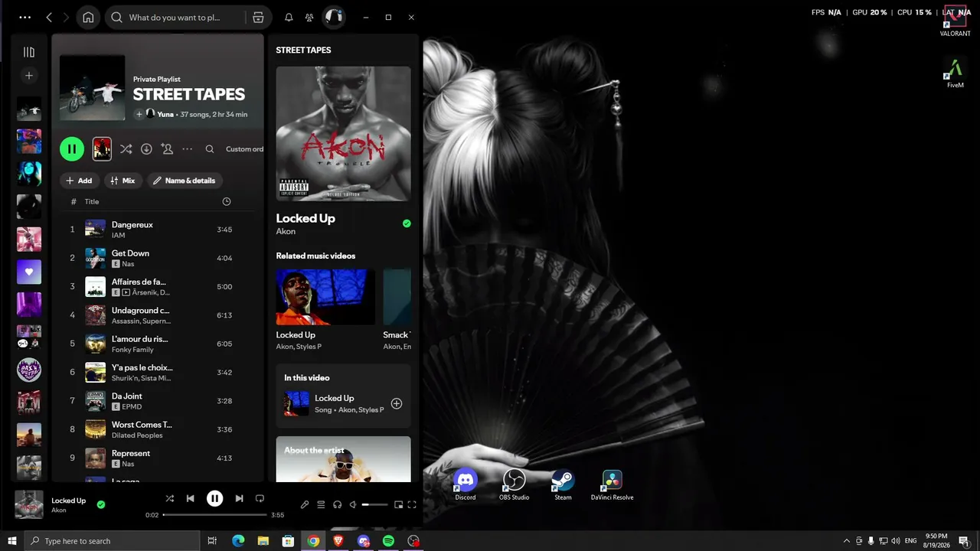This screenshot has height=551, width=980.
Task: Click the Windows taskbar search box
Action: pyautogui.click(x=112, y=541)
